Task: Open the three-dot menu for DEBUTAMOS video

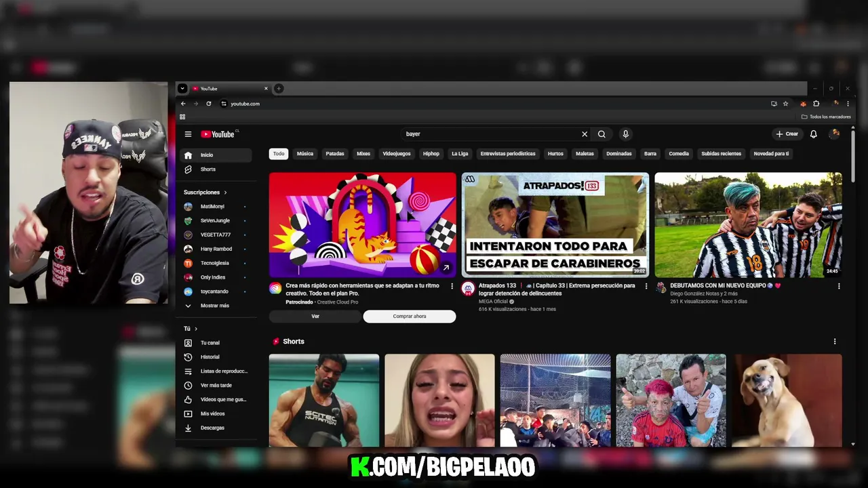Action: tap(839, 286)
